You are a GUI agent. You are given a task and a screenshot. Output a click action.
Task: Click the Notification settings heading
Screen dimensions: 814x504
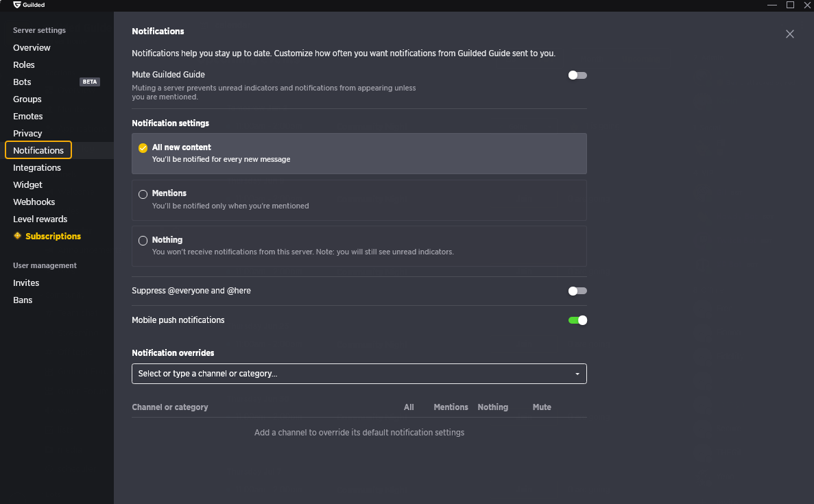click(170, 123)
